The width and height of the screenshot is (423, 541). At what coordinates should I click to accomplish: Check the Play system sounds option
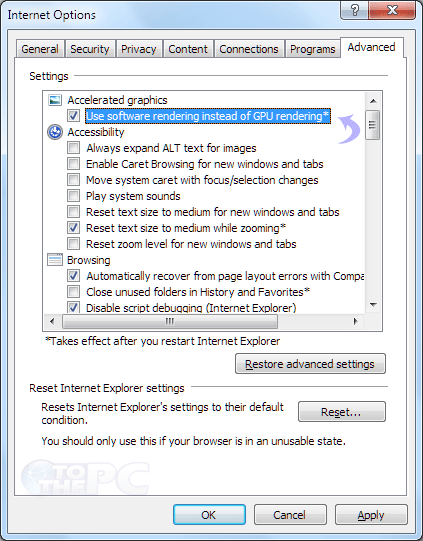click(73, 196)
